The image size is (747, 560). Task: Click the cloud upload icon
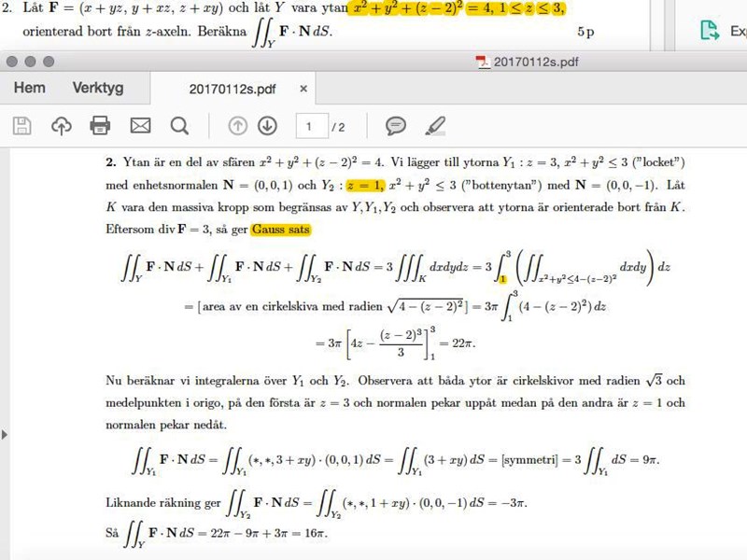tap(61, 126)
